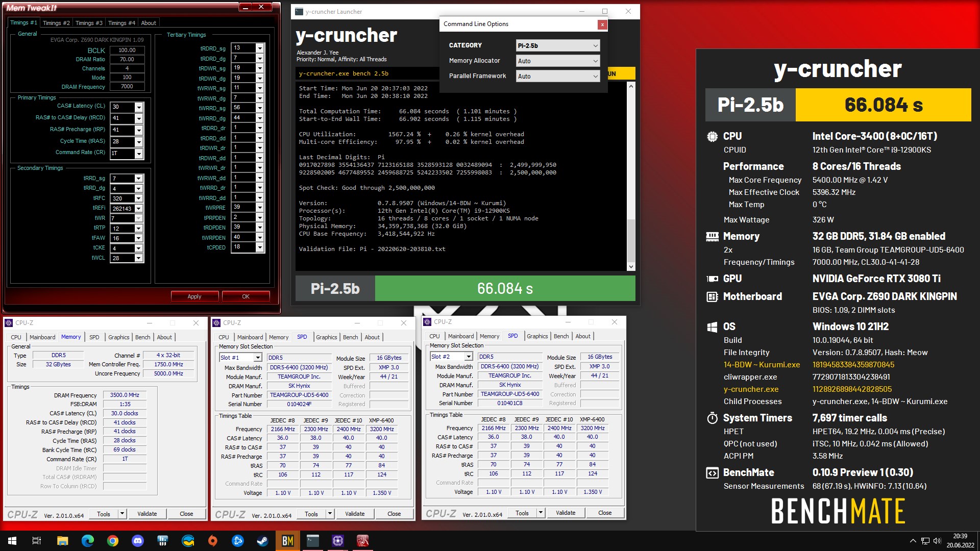The image size is (980, 551).
Task: Select the Bench tab in right CPU-Z window
Action: 561,336
